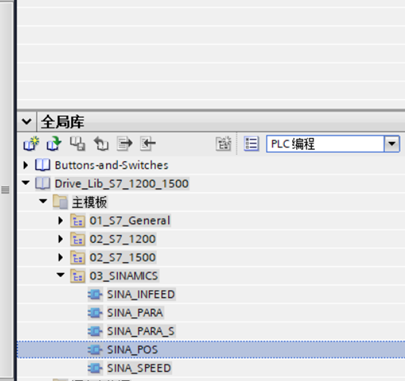Collapse the 03_SINAMICS folder

60,275
